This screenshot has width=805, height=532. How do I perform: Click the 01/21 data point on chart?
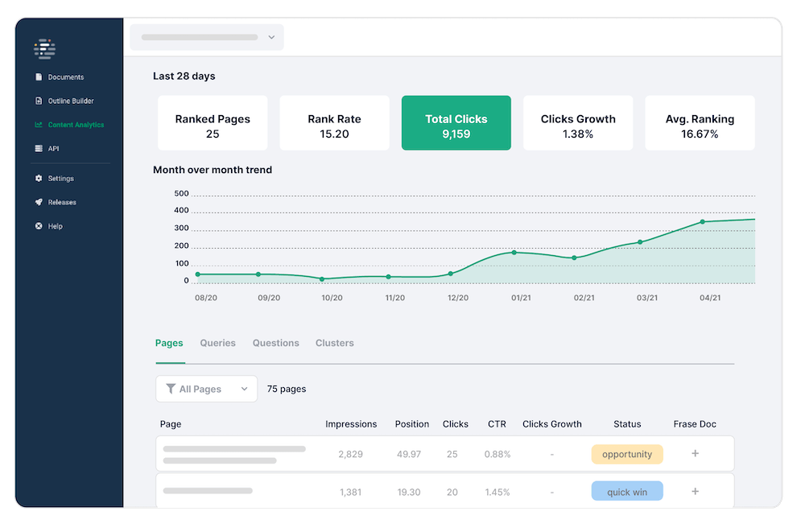[514, 253]
